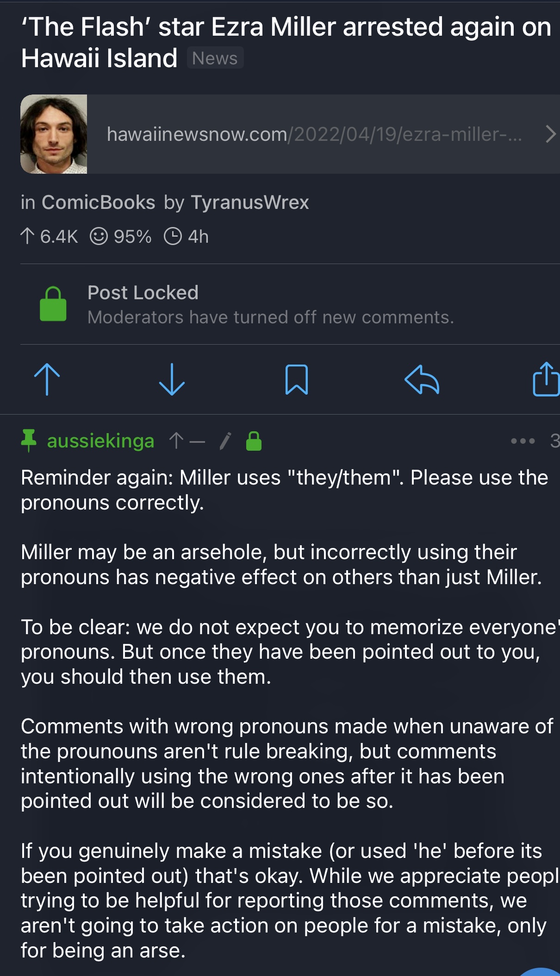Tap the upvote arrow beside aussiekinga
Viewport: 560px width, 976px height.
(176, 441)
